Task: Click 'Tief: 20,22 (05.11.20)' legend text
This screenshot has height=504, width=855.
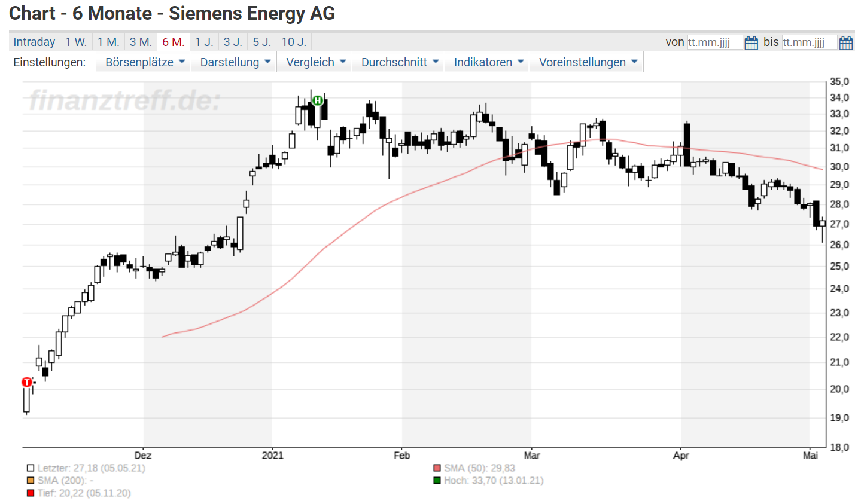Action: coord(84,493)
